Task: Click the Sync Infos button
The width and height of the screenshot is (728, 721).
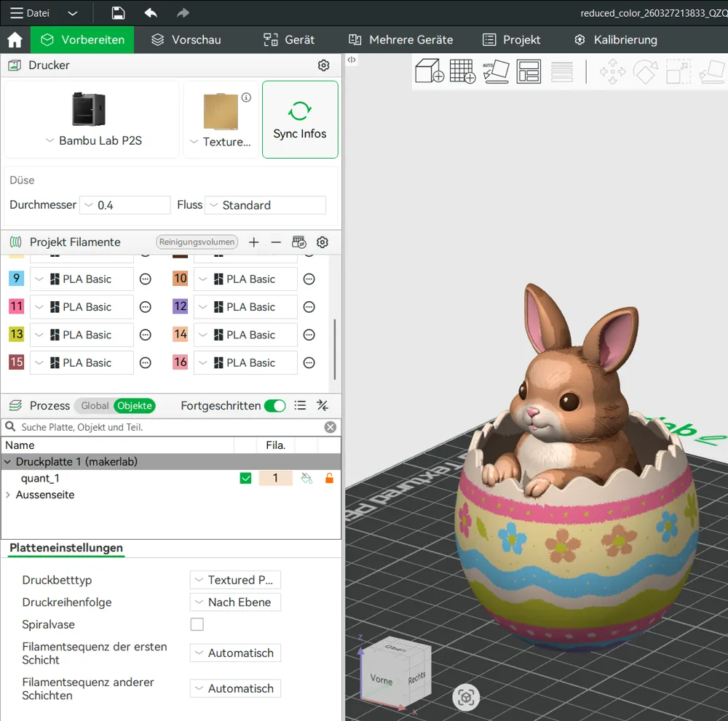Action: pos(300,120)
